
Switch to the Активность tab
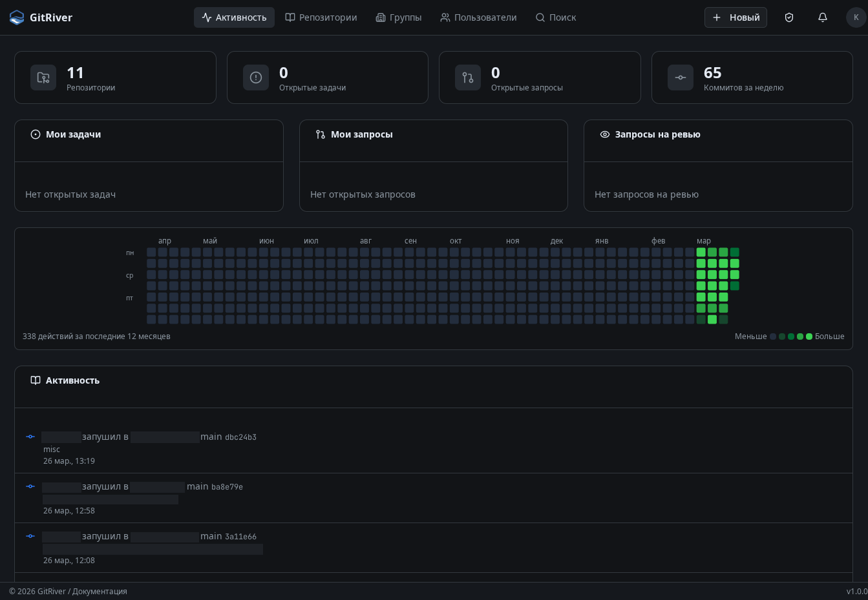[234, 17]
